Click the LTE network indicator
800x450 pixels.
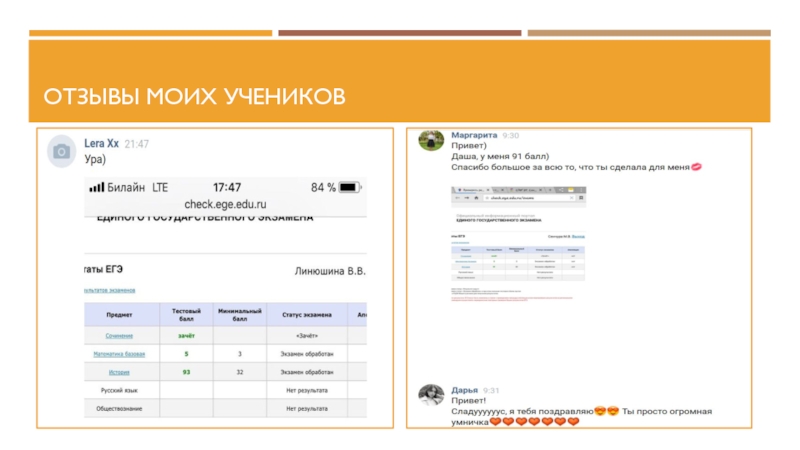point(160,188)
